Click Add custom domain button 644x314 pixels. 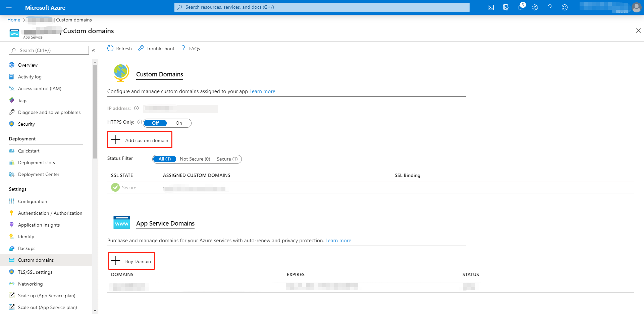140,140
